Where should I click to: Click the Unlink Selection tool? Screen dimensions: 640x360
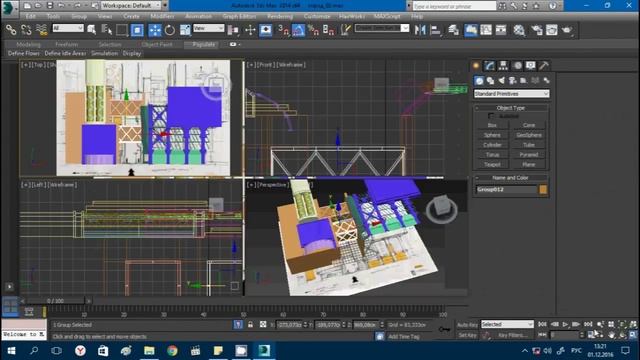pyautogui.click(x=26, y=30)
